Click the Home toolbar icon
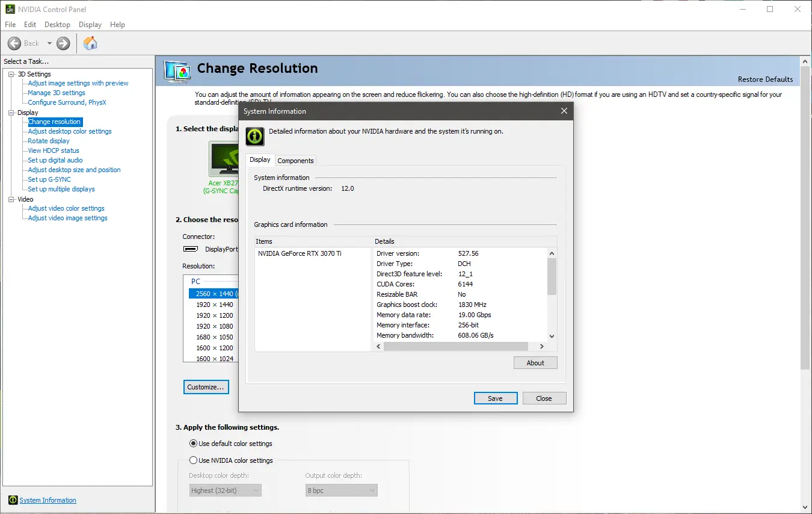Image resolution: width=812 pixels, height=514 pixels. [x=90, y=43]
